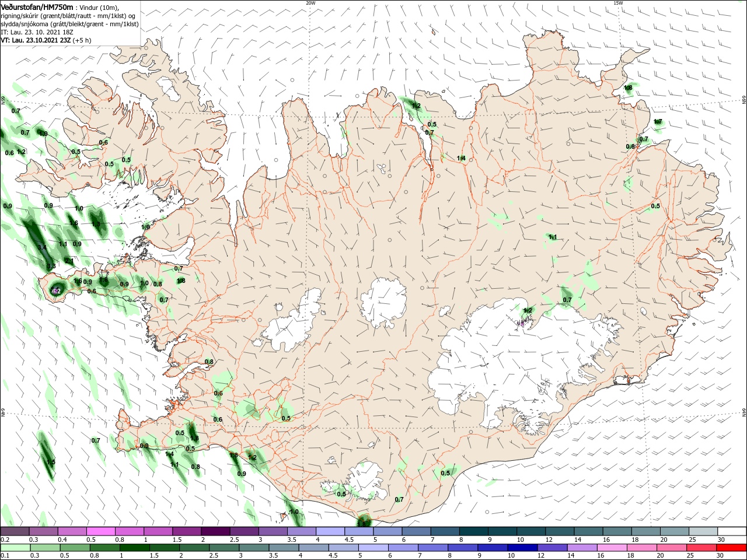Click light lavender swatch in upper color scale
The width and height of the screenshot is (747, 560).
click(x=330, y=531)
